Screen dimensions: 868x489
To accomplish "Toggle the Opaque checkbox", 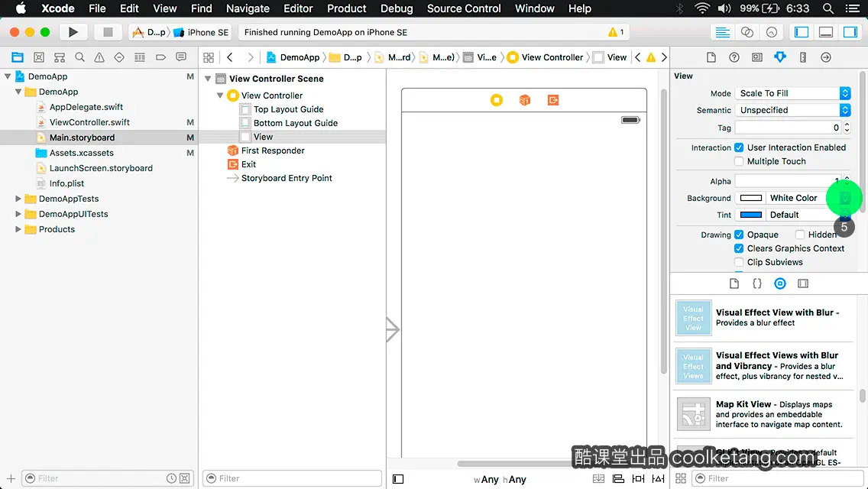I will 739,235.
